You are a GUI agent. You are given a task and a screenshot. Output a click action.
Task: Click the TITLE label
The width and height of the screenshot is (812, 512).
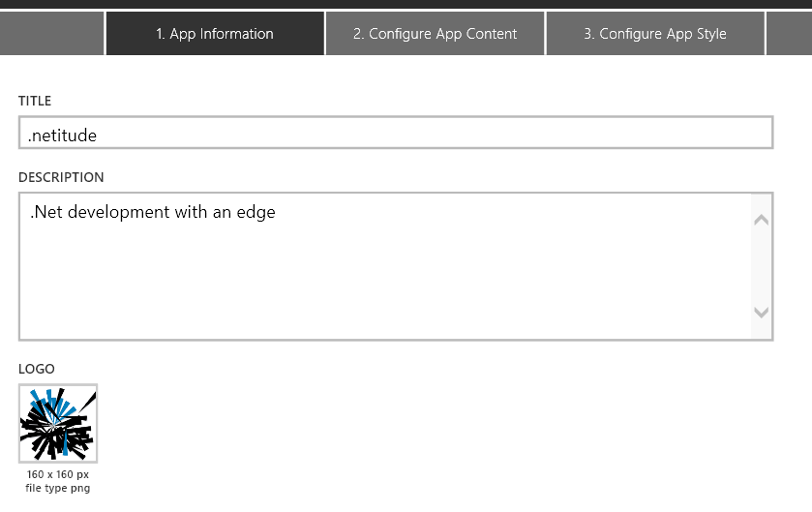click(x=35, y=101)
